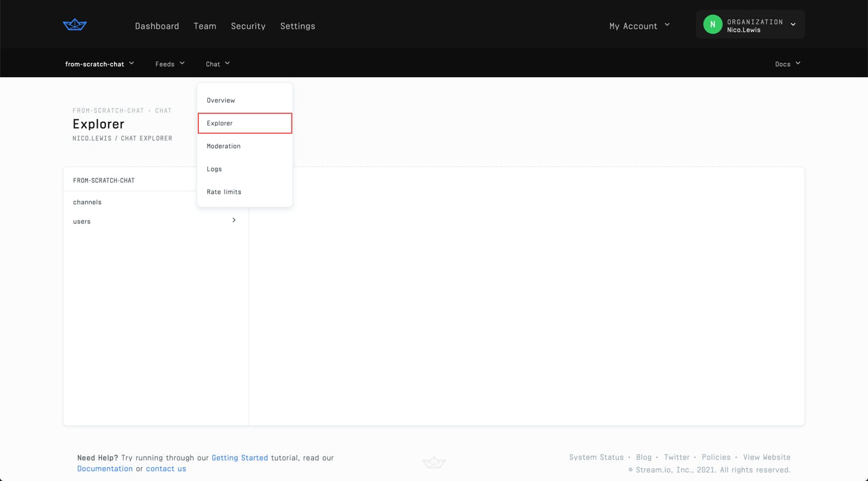Go to the Team page
The height and width of the screenshot is (481, 868).
click(x=205, y=26)
